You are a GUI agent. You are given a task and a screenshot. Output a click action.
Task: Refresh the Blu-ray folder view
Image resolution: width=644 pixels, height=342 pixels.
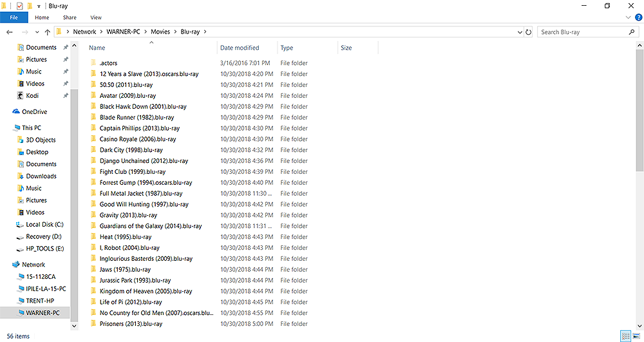[x=529, y=32]
